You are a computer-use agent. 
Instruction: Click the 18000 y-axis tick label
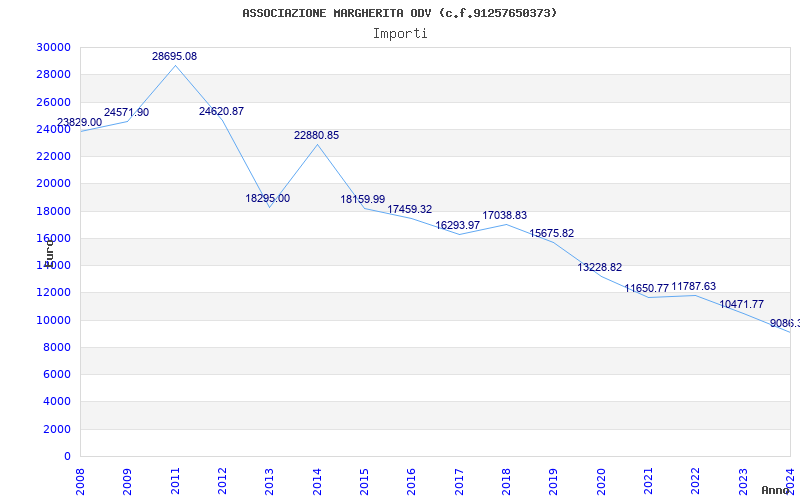pyautogui.click(x=53, y=211)
